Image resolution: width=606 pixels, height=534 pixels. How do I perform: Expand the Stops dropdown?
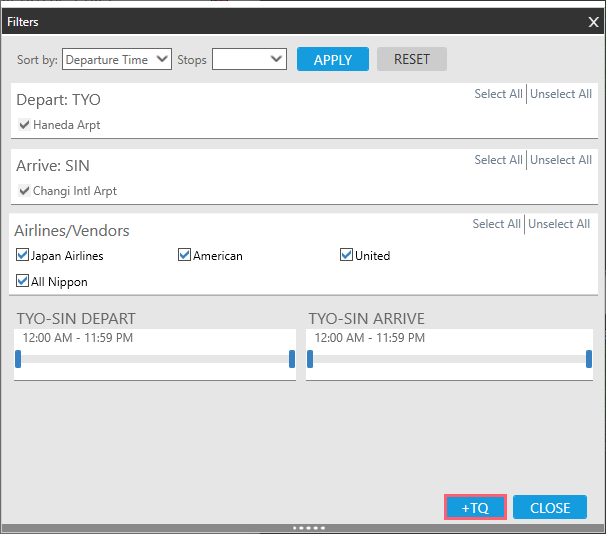click(249, 60)
